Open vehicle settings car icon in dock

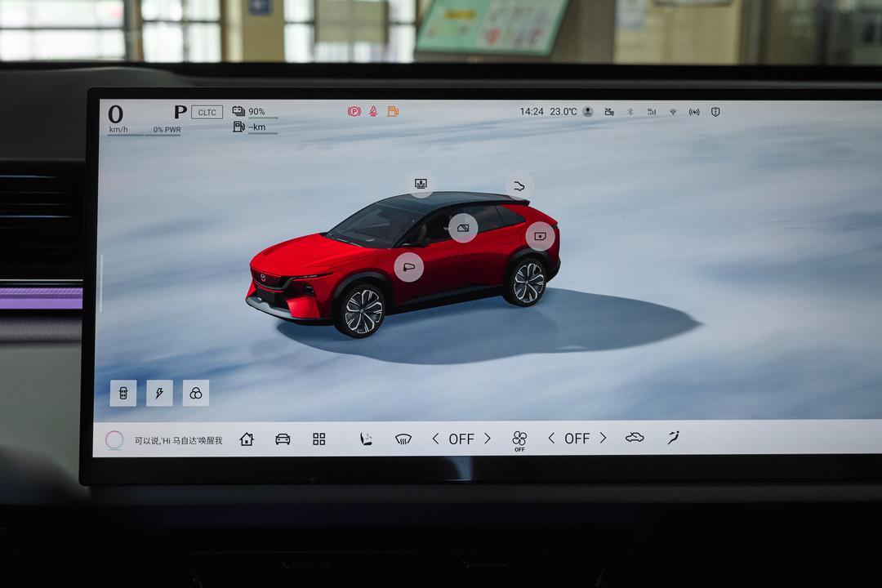click(x=283, y=439)
